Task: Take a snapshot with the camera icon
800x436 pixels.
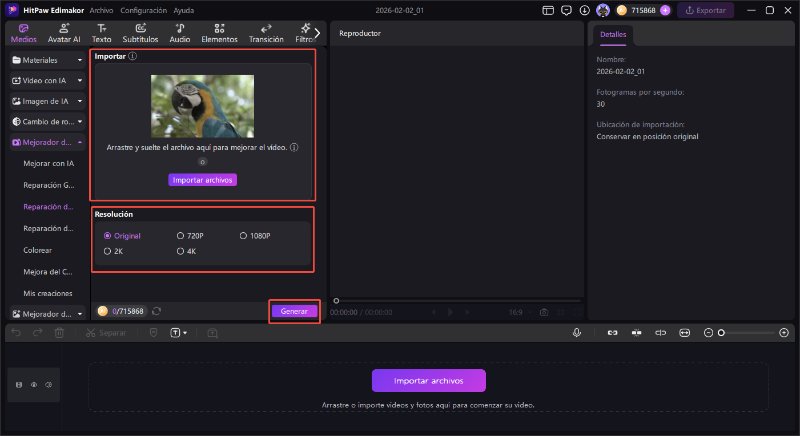Action: [x=544, y=312]
